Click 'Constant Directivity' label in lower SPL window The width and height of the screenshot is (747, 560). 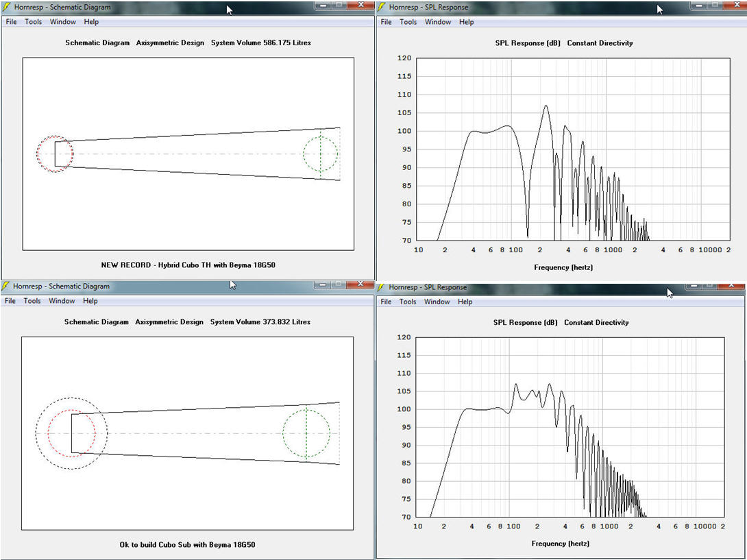tap(596, 322)
